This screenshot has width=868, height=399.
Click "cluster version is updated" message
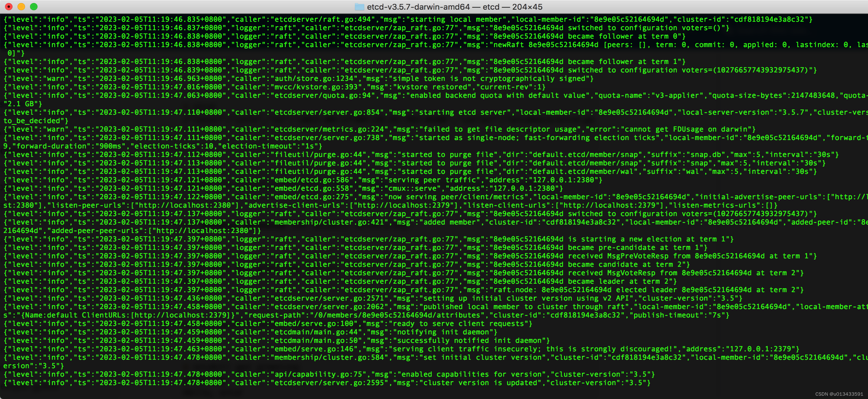coord(480,383)
